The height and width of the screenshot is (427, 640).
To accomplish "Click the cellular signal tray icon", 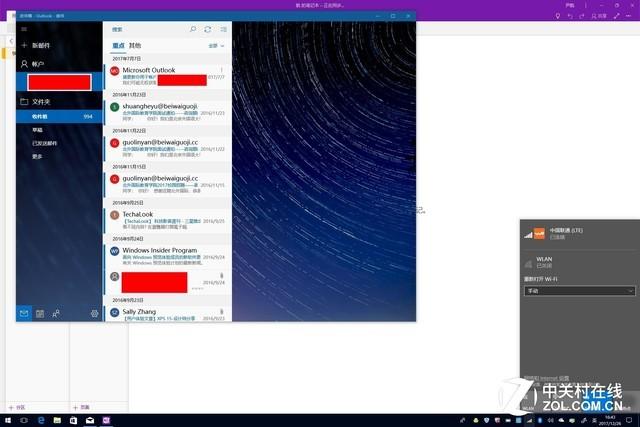I will click(529, 420).
